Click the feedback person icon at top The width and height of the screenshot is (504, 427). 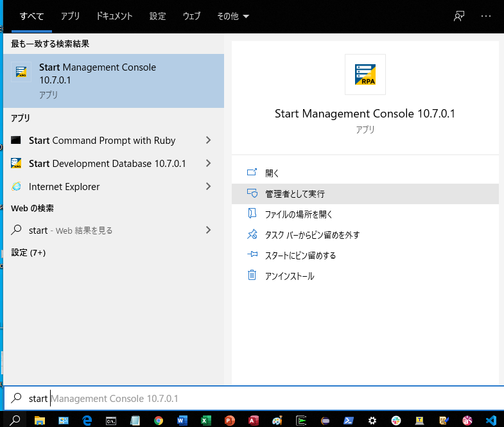tap(459, 16)
